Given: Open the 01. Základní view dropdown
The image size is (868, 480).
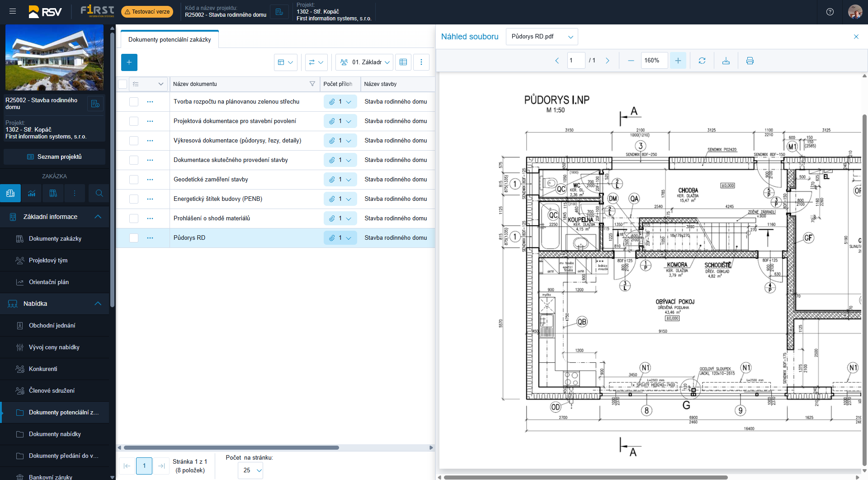Looking at the screenshot, I should [x=364, y=62].
